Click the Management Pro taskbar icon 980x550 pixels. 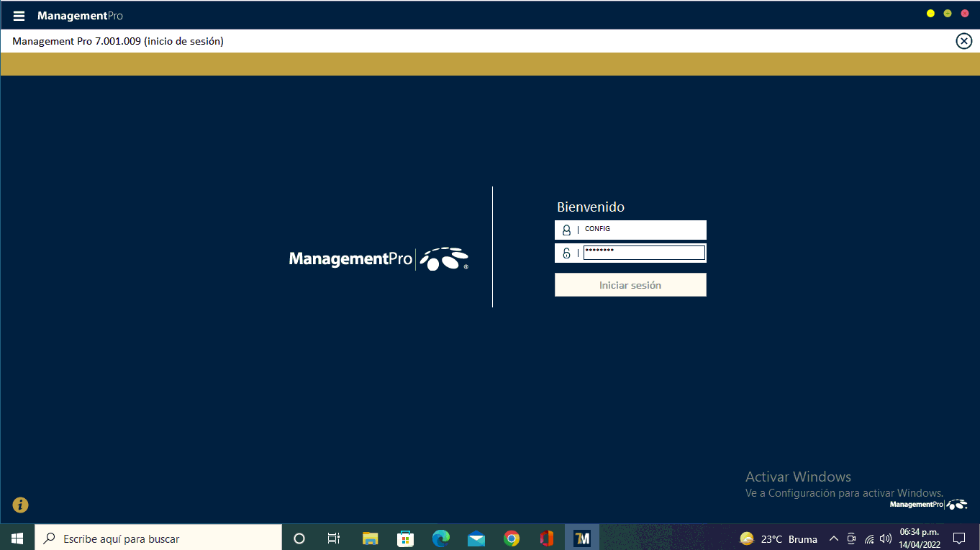(582, 538)
